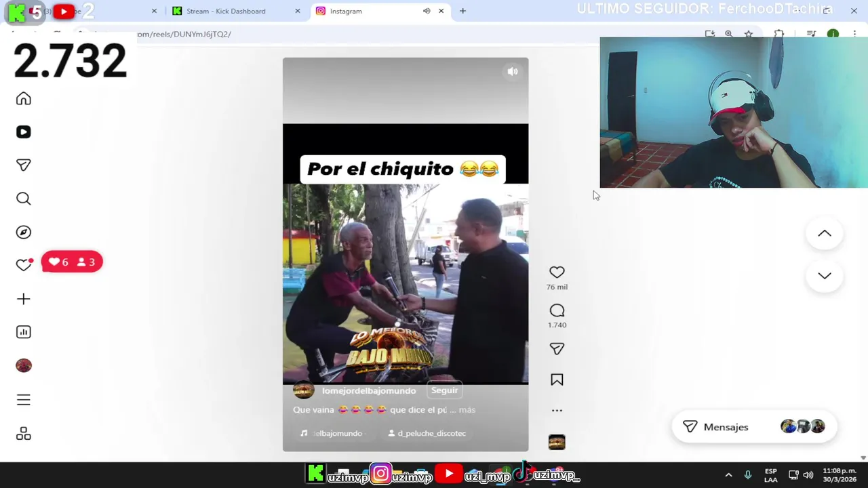Open the browser zoom magnifier icon
Viewport: 868px width, 488px height.
pos(729,34)
